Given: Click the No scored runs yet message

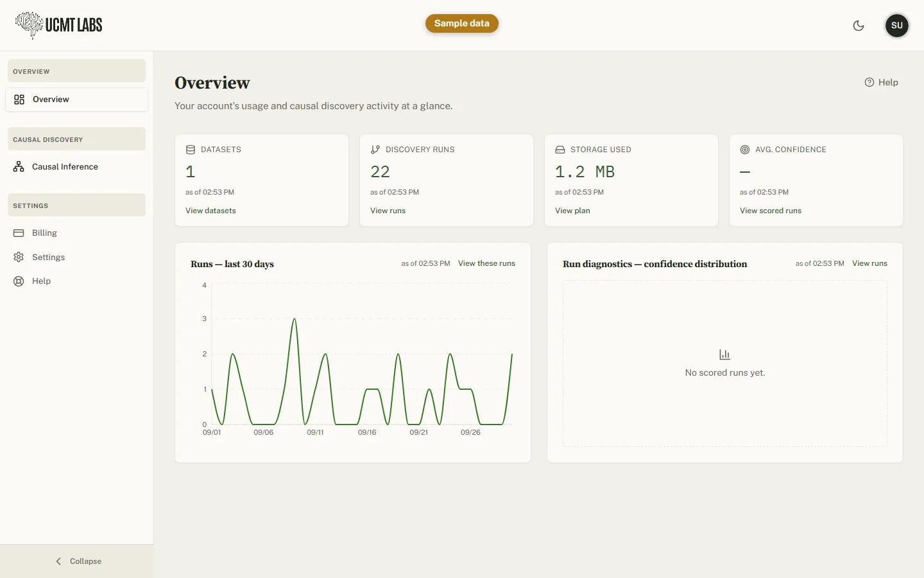Looking at the screenshot, I should (x=725, y=372).
